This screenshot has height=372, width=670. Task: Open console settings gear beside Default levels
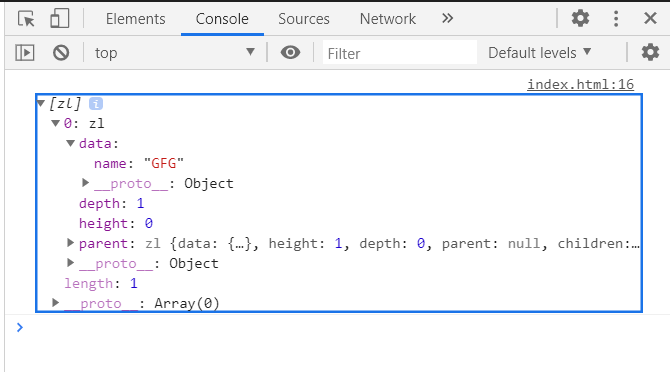tap(650, 52)
